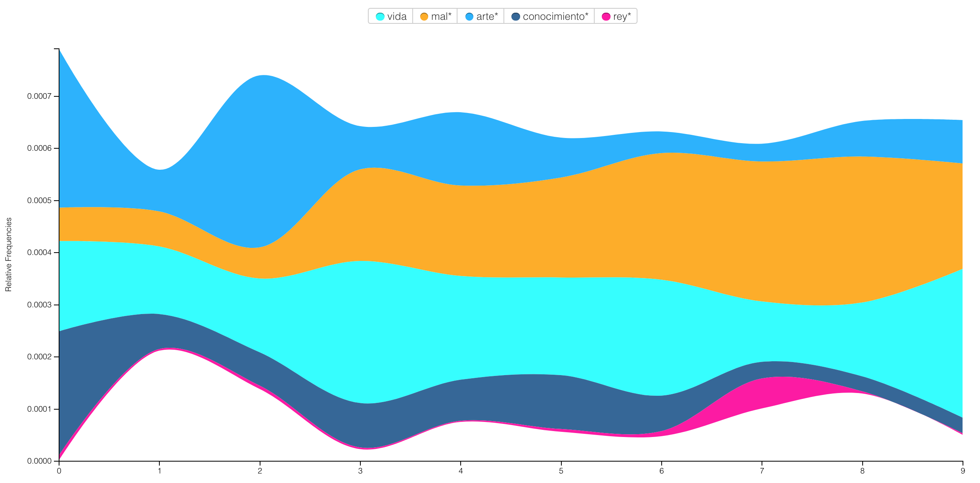The height and width of the screenshot is (483, 980).
Task: Click the cyan vida legend circle
Action: coord(380,17)
